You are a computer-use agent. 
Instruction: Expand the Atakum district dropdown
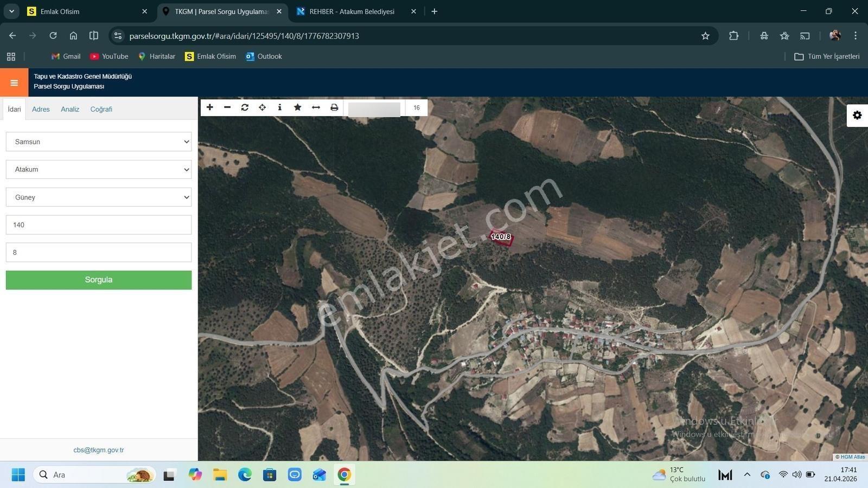tap(99, 169)
